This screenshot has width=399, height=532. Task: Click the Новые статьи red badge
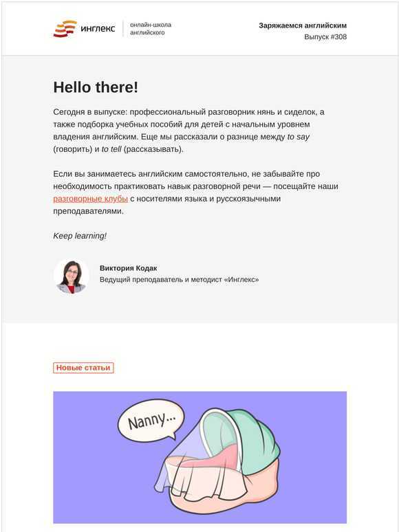click(x=83, y=368)
